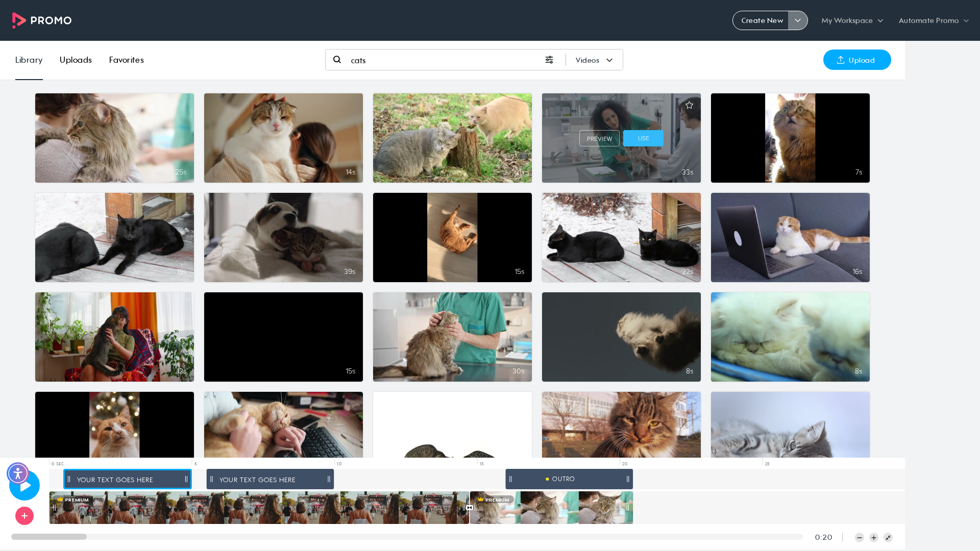Expand Automate Promo menu
Image resolution: width=980 pixels, height=551 pixels.
[934, 20]
